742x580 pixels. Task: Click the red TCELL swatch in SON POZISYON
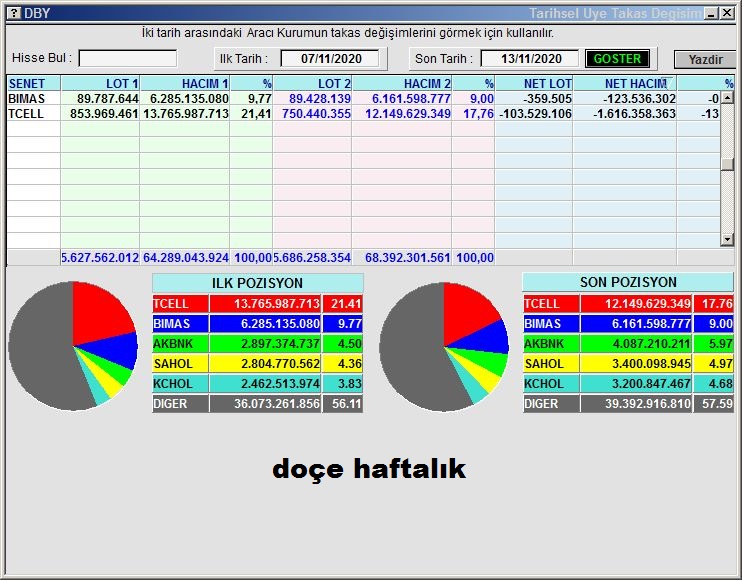[551, 304]
